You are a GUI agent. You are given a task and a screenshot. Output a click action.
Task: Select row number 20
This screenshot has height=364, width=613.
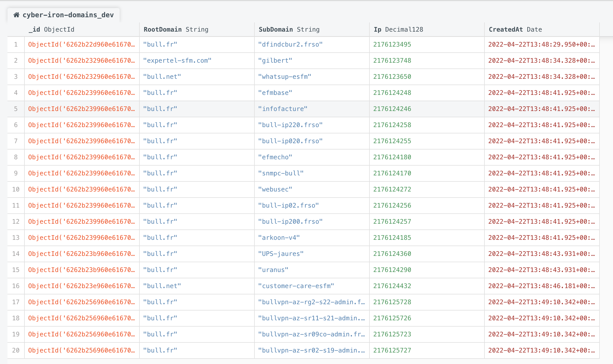(x=16, y=350)
